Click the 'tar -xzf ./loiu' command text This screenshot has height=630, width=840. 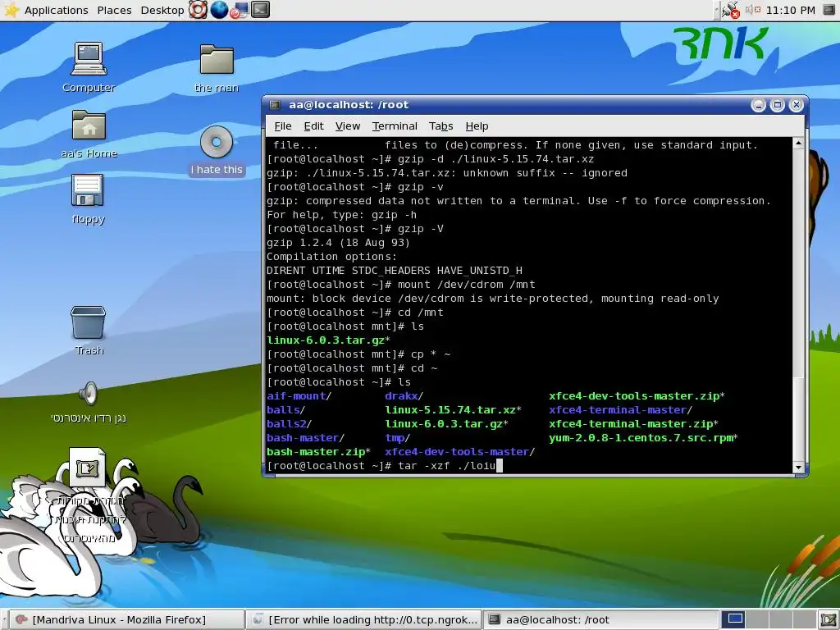447,466
